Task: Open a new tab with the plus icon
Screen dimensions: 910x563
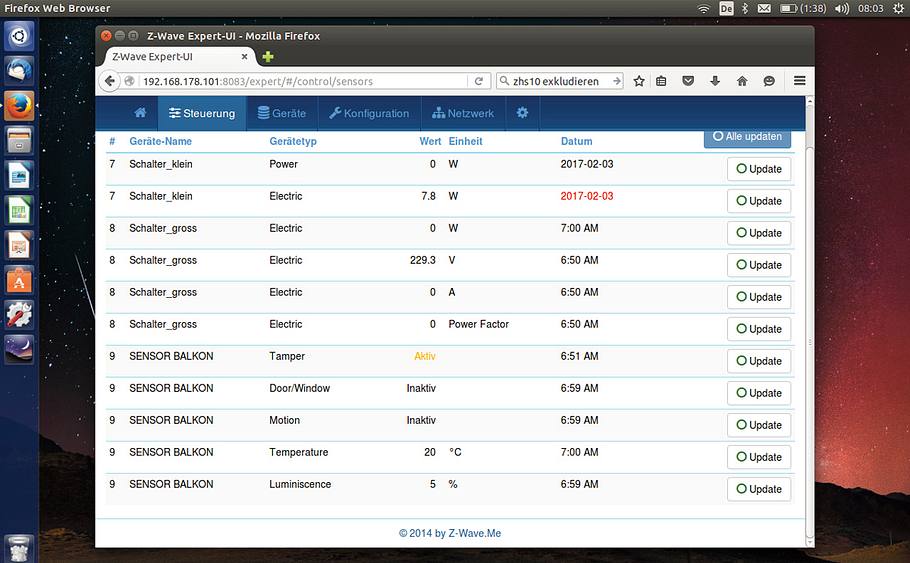Action: click(x=268, y=57)
